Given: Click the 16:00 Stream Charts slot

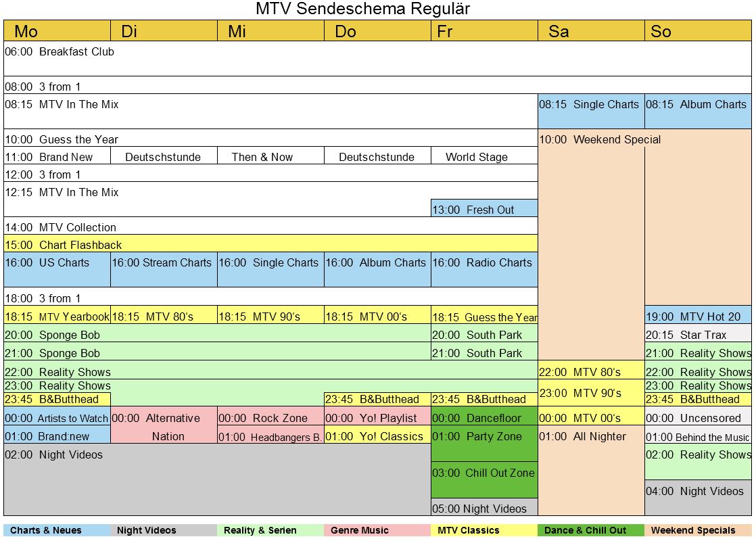Looking at the screenshot, I should (164, 269).
